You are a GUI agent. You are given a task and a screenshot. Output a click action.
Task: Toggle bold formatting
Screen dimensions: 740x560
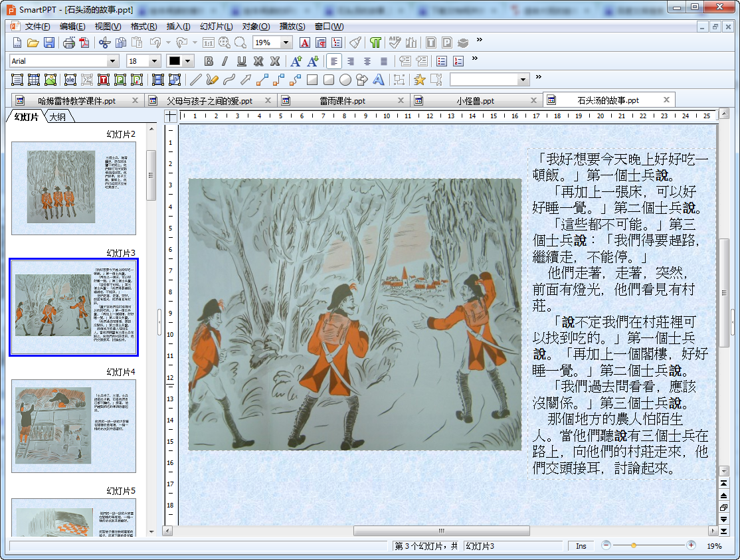(209, 61)
